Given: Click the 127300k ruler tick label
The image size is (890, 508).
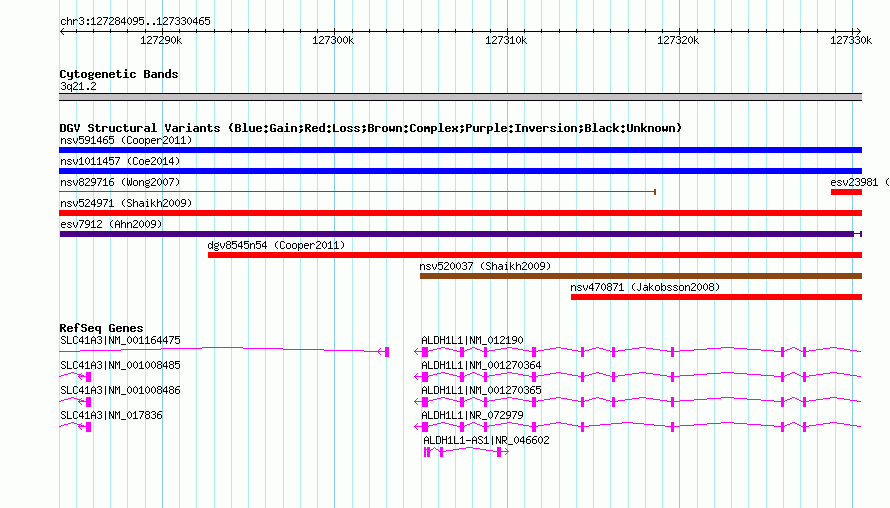Looking at the screenshot, I should point(333,40).
